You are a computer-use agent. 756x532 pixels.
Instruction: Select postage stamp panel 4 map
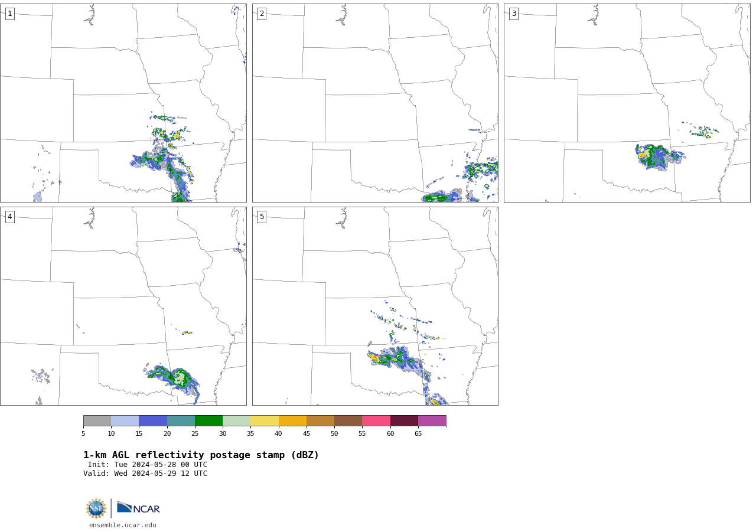pyautogui.click(x=123, y=306)
